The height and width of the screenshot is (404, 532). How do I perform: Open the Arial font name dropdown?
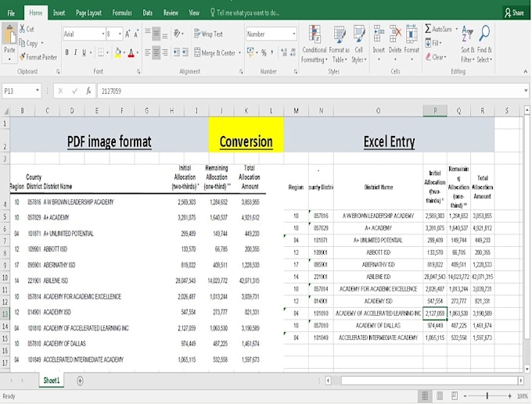click(102, 34)
